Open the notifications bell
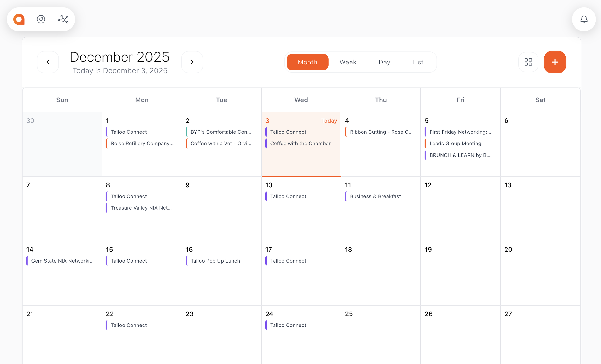The height and width of the screenshot is (364, 601). (x=584, y=19)
